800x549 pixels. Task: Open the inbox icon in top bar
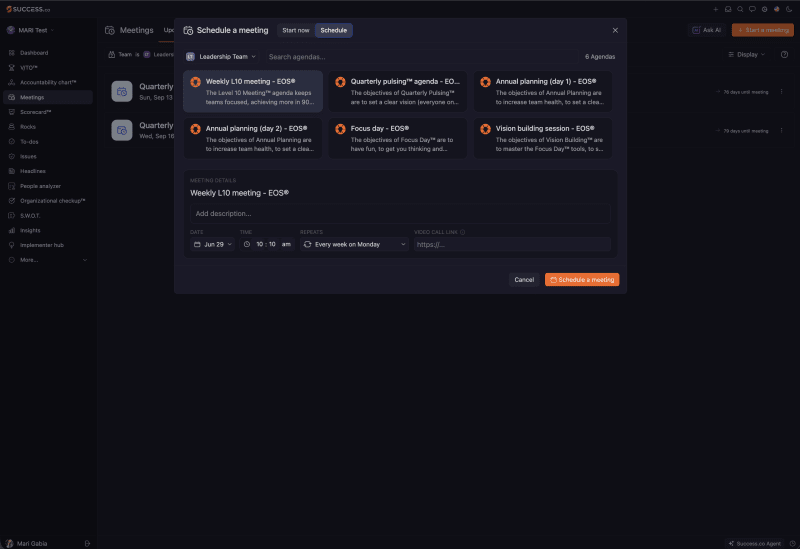click(728, 9)
